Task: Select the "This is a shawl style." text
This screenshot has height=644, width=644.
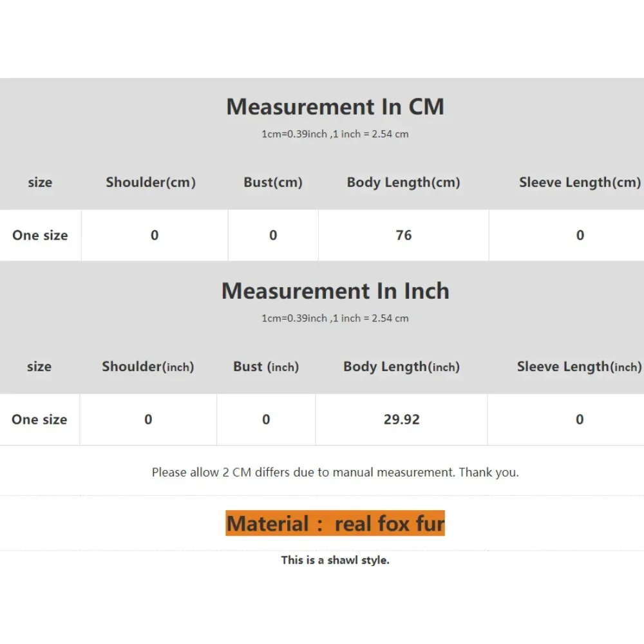Action: click(x=335, y=560)
